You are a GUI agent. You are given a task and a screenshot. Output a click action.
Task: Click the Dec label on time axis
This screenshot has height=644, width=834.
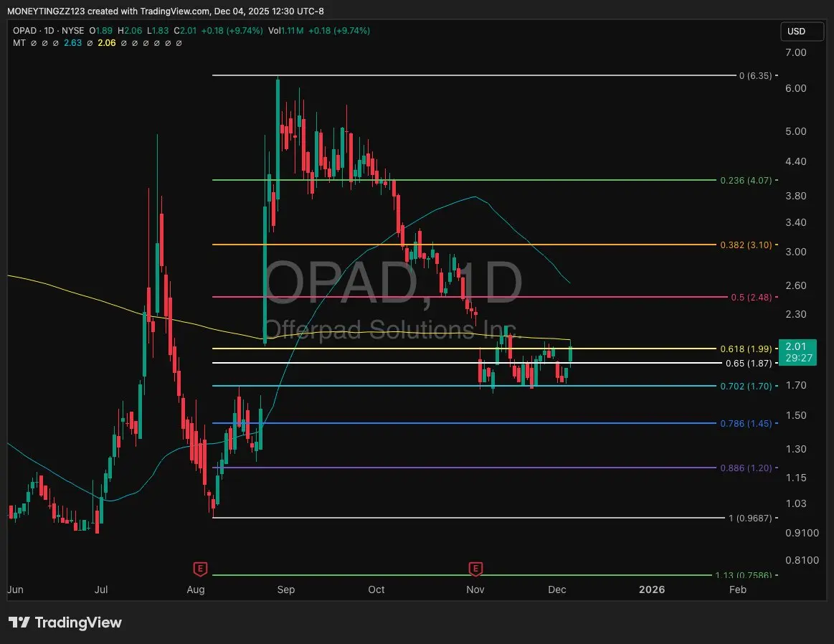coord(557,589)
